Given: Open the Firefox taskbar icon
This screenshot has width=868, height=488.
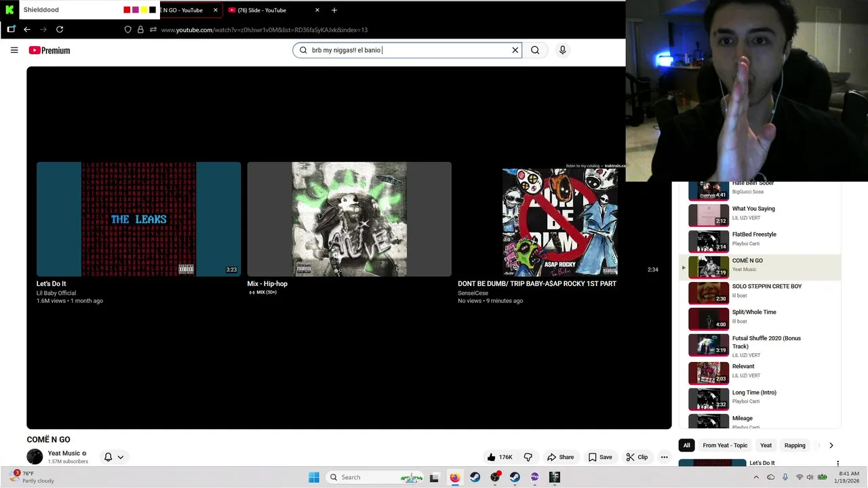Looking at the screenshot, I should 454,477.
